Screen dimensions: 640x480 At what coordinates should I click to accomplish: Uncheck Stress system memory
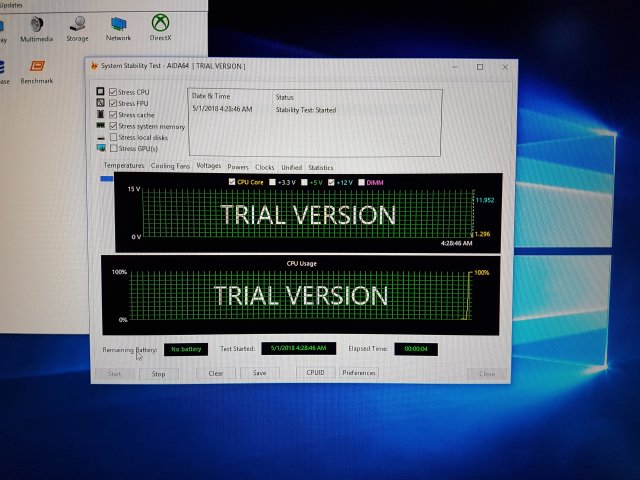tap(113, 126)
